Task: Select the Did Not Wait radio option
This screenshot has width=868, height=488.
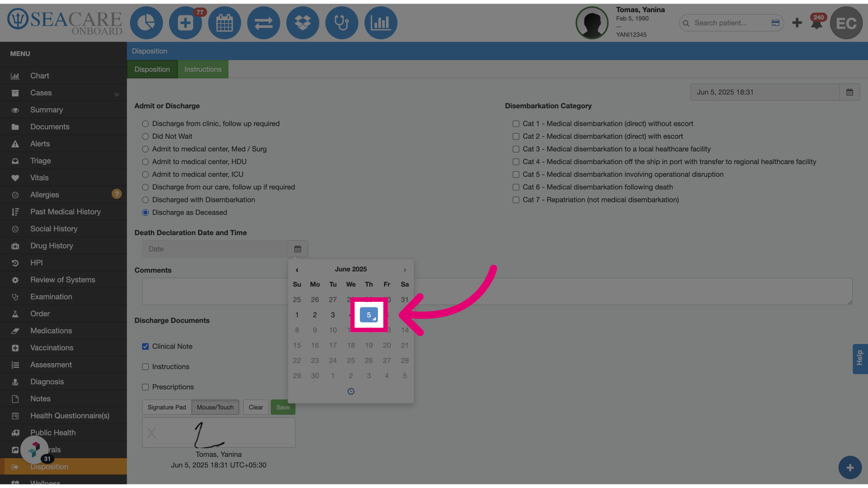Action: click(145, 136)
